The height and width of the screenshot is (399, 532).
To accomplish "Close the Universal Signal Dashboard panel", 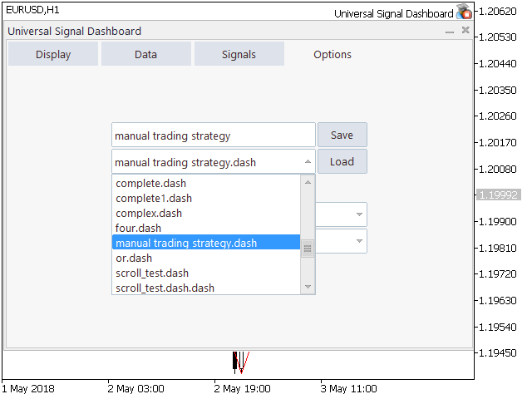I will [465, 31].
